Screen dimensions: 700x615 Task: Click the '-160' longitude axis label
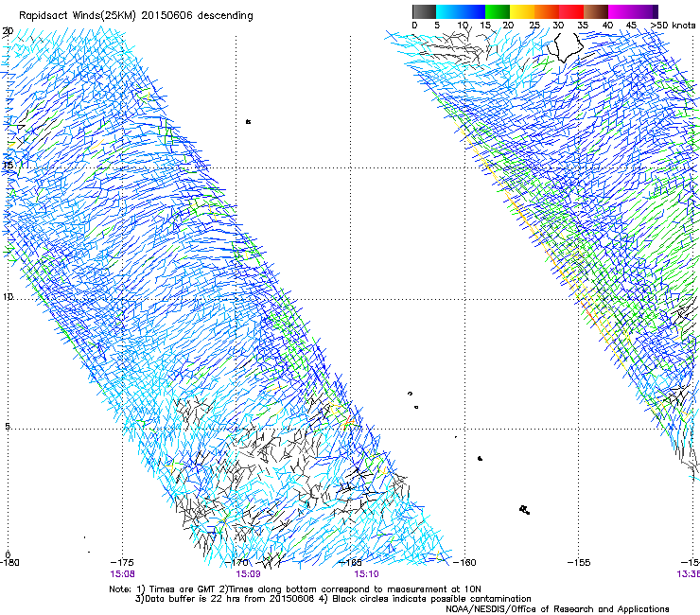(x=464, y=562)
